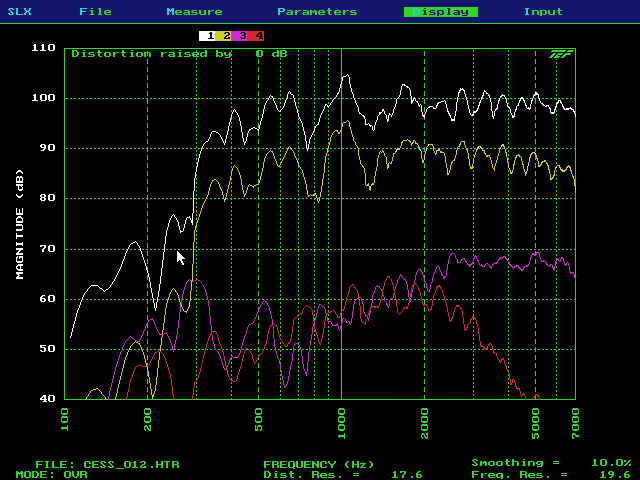Click the 50 magnitude axis label
Image resolution: width=640 pixels, height=480 pixels.
point(47,349)
